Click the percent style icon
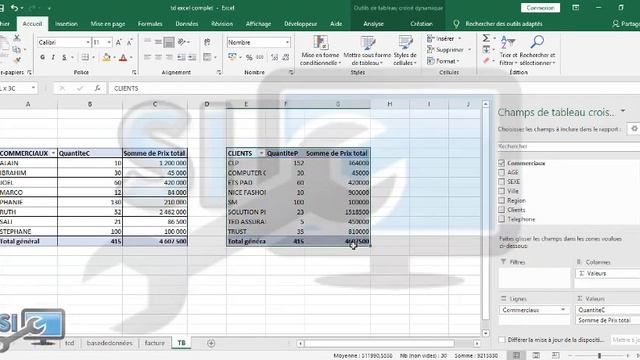 tap(249, 58)
